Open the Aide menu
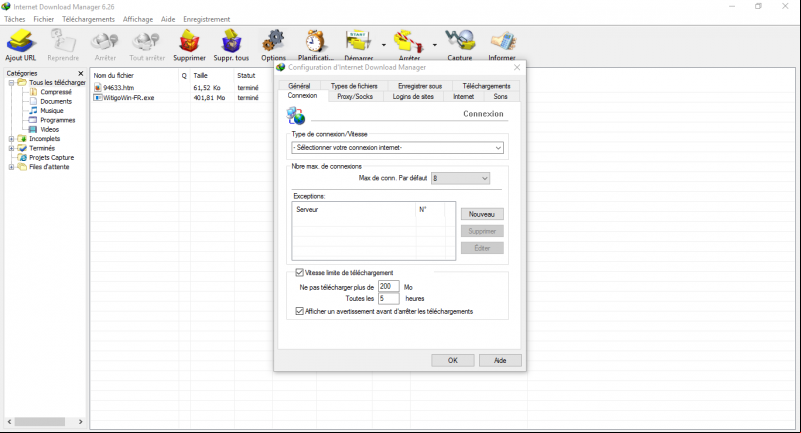This screenshot has height=433, width=801. (168, 19)
